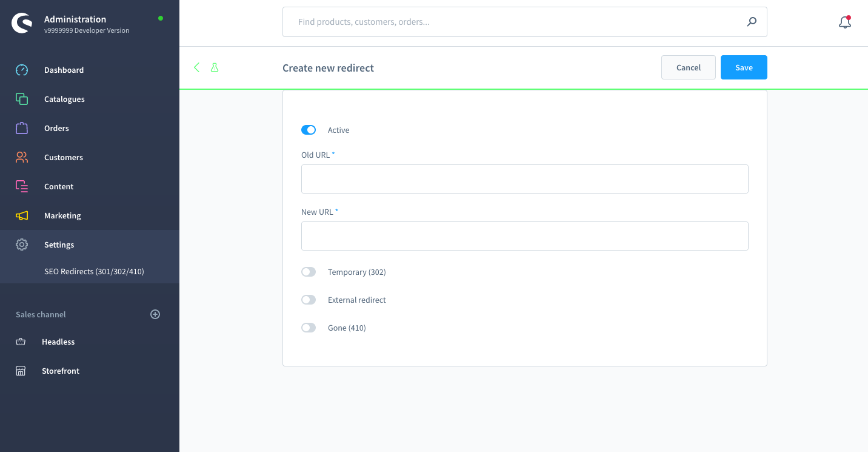Open Dashboard via its gauge icon
This screenshot has width=868, height=452.
(22, 70)
